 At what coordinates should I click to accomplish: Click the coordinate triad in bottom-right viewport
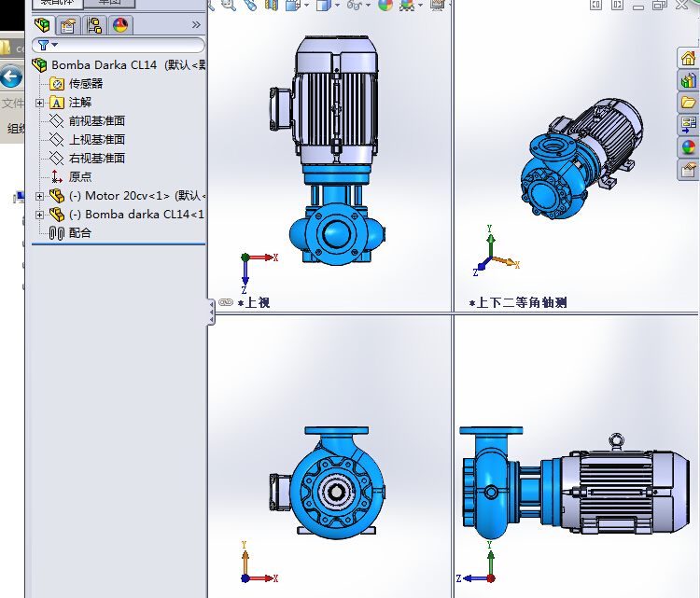coord(476,563)
